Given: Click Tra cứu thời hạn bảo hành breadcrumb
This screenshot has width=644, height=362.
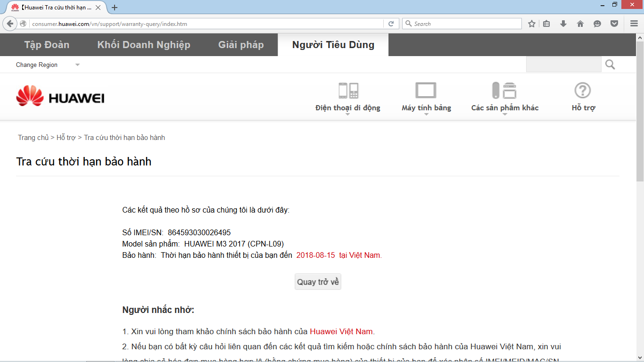Looking at the screenshot, I should click(124, 138).
